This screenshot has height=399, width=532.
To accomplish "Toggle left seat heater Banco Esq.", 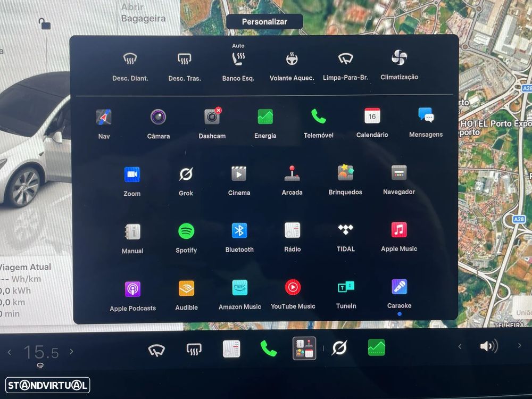I will point(238,63).
